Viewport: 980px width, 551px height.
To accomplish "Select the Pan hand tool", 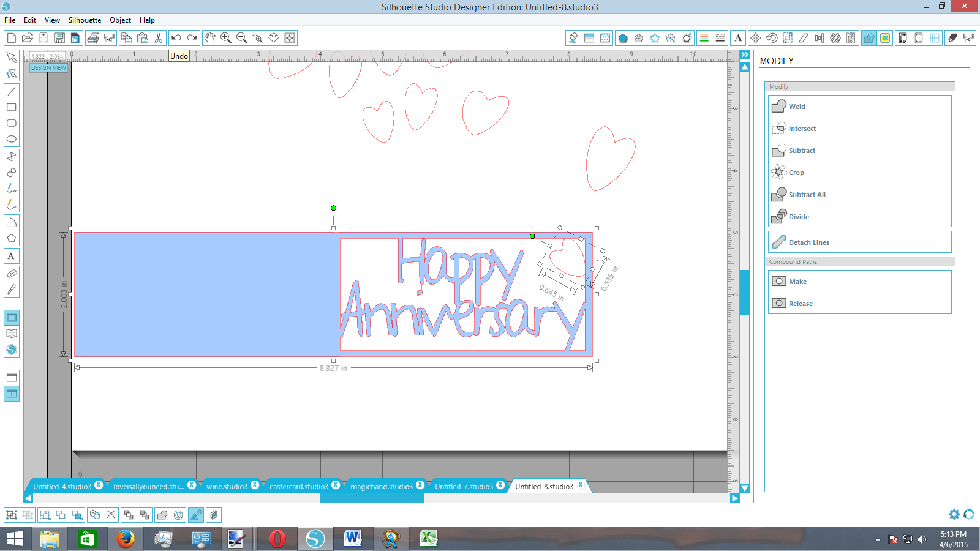I will 209,38.
